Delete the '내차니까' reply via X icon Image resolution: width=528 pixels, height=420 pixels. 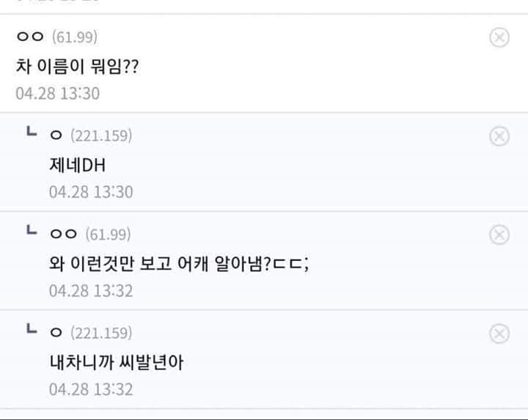pos(499,334)
